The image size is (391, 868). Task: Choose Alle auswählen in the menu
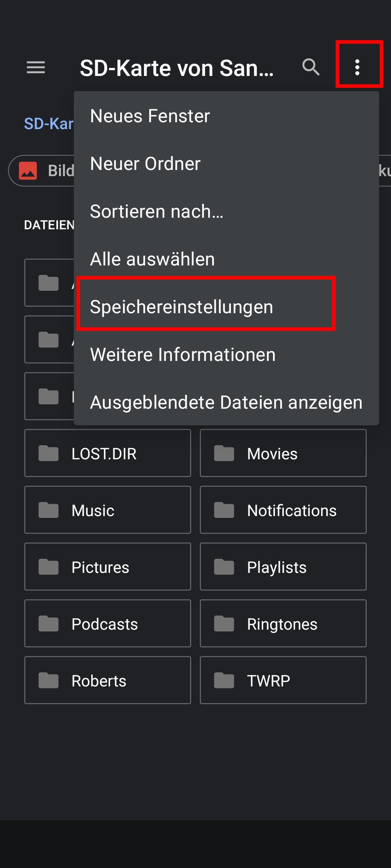pos(152,259)
